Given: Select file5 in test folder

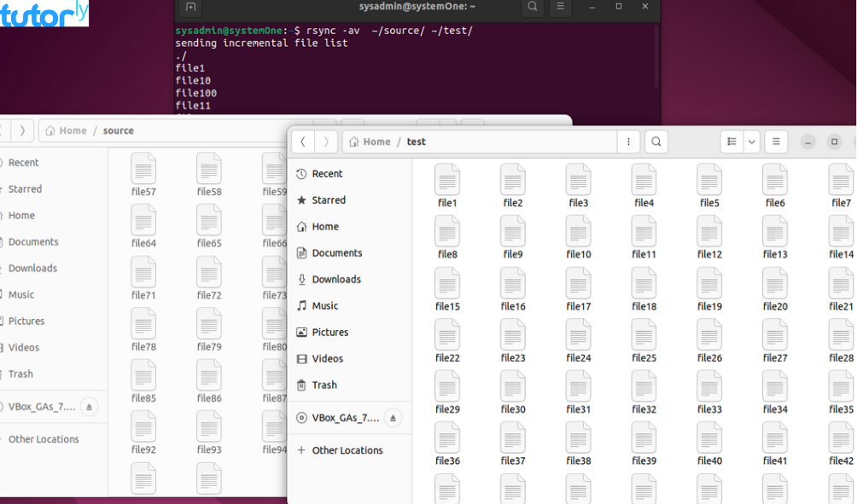Looking at the screenshot, I should (x=709, y=186).
